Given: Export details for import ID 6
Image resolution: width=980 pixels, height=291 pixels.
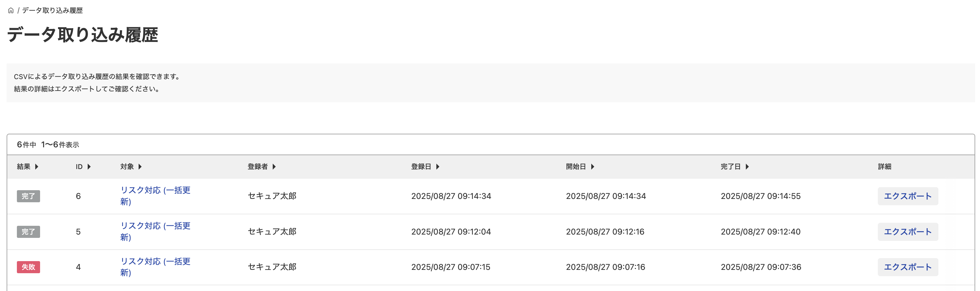Looking at the screenshot, I should pos(907,196).
